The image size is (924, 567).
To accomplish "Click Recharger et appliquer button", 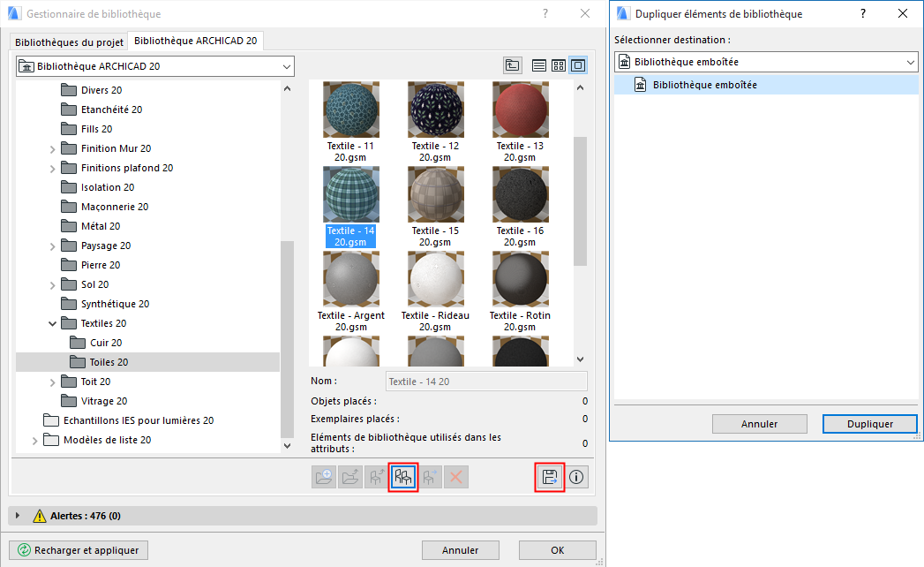I will (79, 550).
